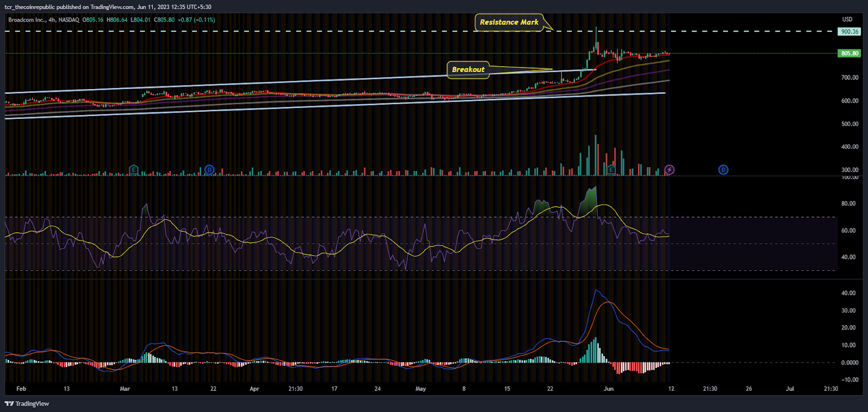This screenshot has height=412, width=868.
Task: Click the 805.80 current price label
Action: pyautogui.click(x=850, y=53)
